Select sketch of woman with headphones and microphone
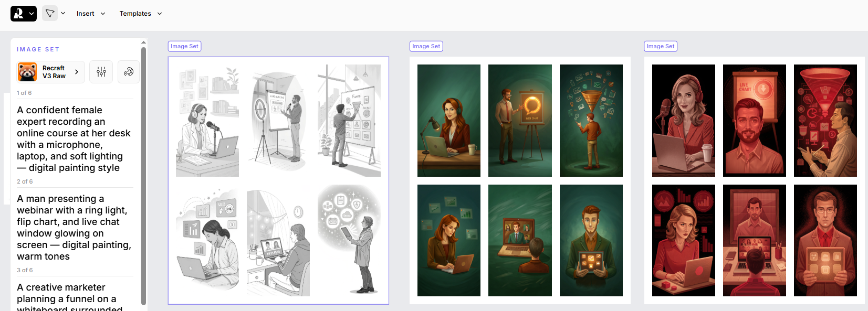868x311 pixels. pyautogui.click(x=207, y=121)
